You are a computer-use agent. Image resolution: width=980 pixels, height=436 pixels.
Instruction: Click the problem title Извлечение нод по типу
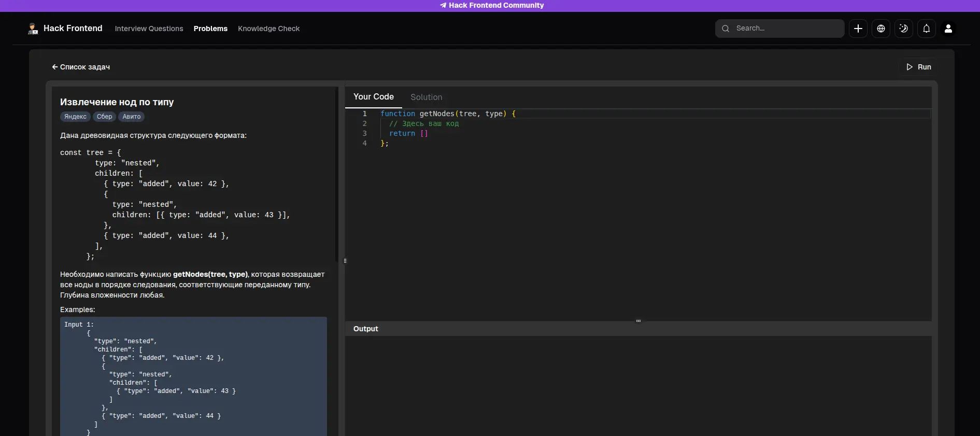click(x=117, y=102)
